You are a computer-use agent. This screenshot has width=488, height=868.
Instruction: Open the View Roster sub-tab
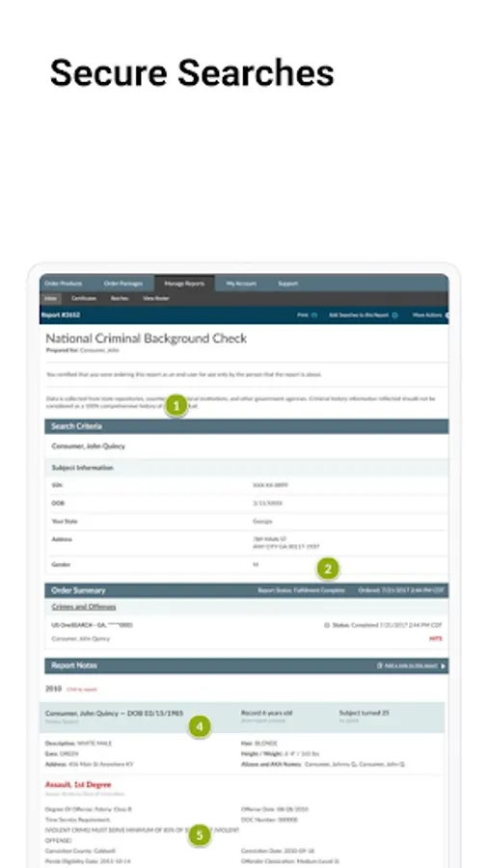(156, 298)
